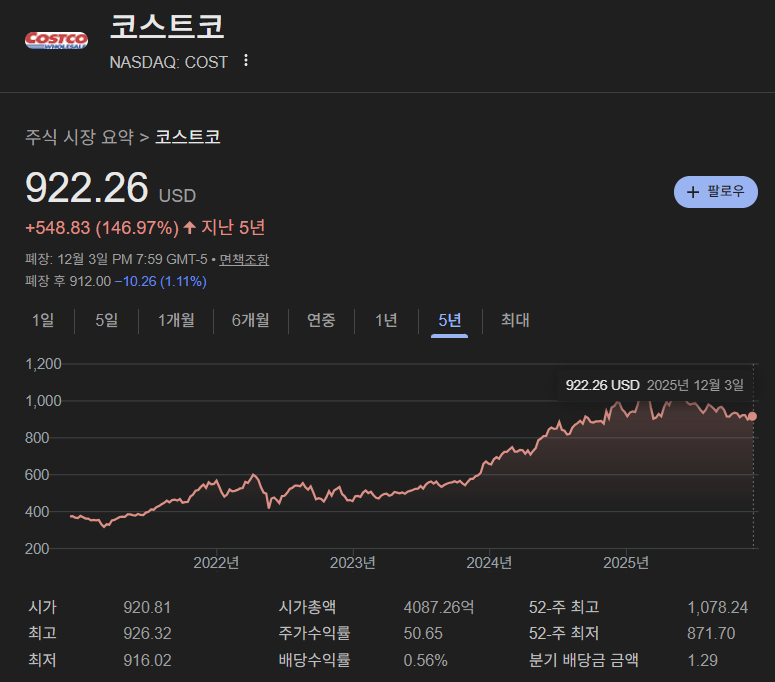Click the market cap value 4087.26억
Viewport: 775px width, 682px height.
[439, 607]
